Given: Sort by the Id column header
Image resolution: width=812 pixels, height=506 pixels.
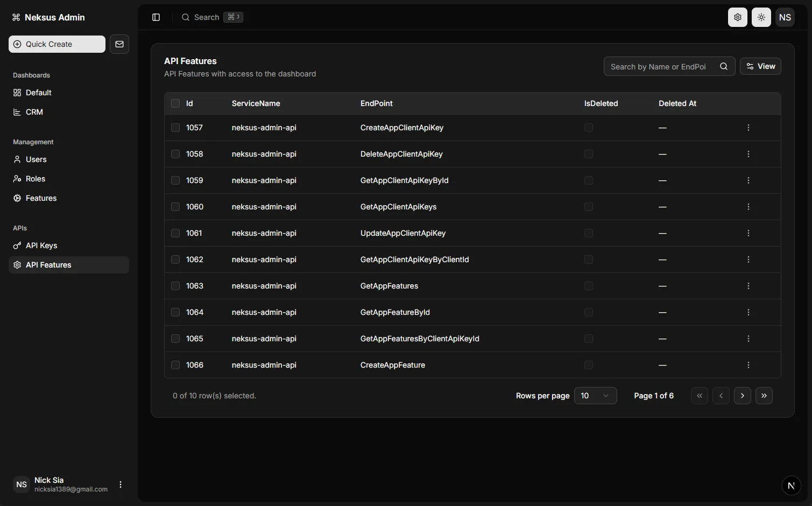Looking at the screenshot, I should [x=189, y=103].
